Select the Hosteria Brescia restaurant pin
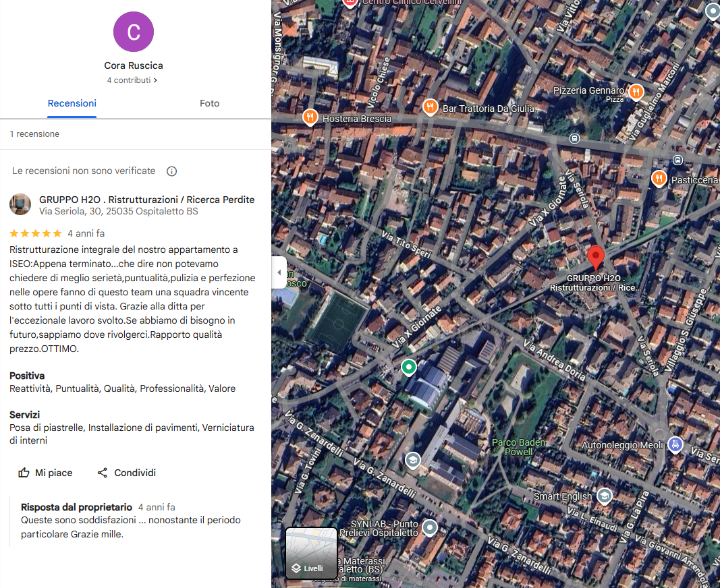The width and height of the screenshot is (720, 588). 310,117
